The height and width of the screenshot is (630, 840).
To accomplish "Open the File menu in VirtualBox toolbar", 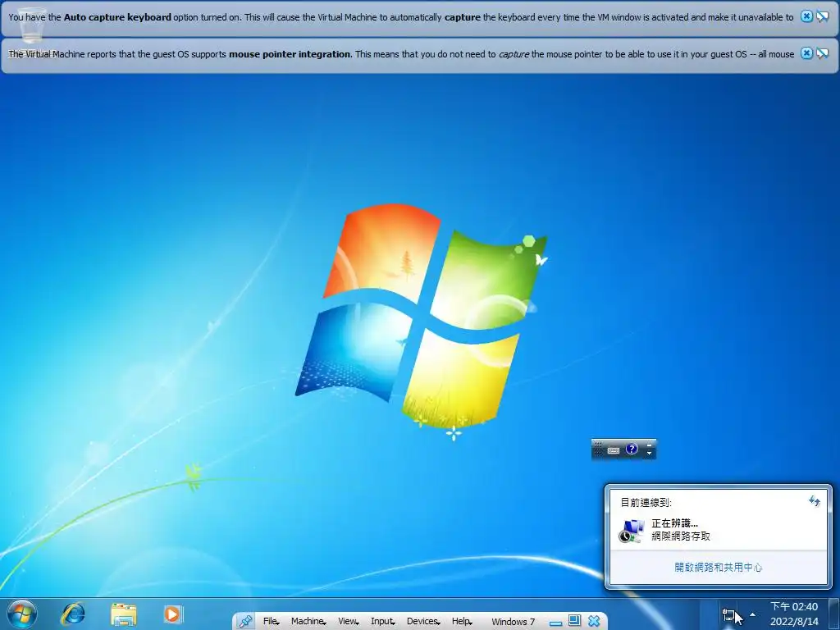I will coord(271,622).
